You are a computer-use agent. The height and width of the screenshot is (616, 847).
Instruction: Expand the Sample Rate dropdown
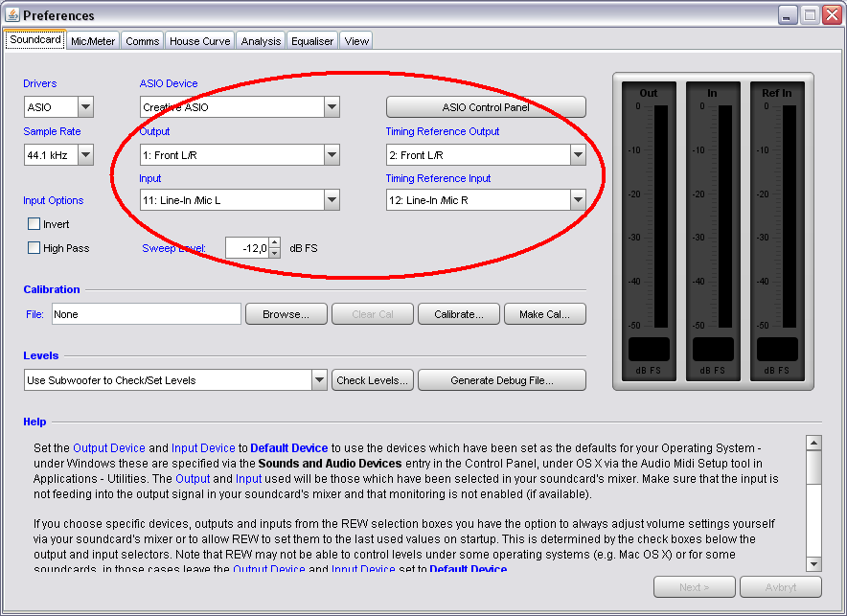(85, 154)
